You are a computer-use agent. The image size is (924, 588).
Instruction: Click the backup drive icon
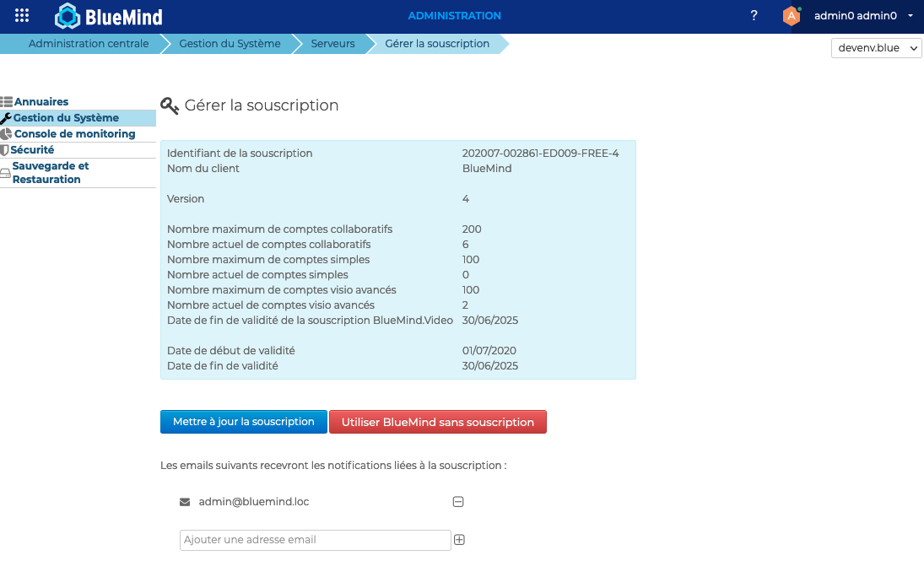[x=5, y=173]
